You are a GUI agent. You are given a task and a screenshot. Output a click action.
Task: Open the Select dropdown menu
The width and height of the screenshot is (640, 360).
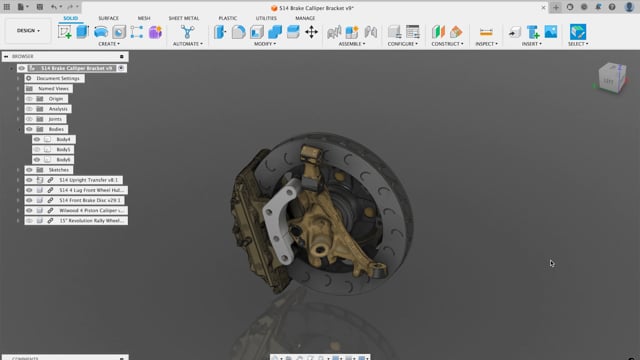(578, 44)
